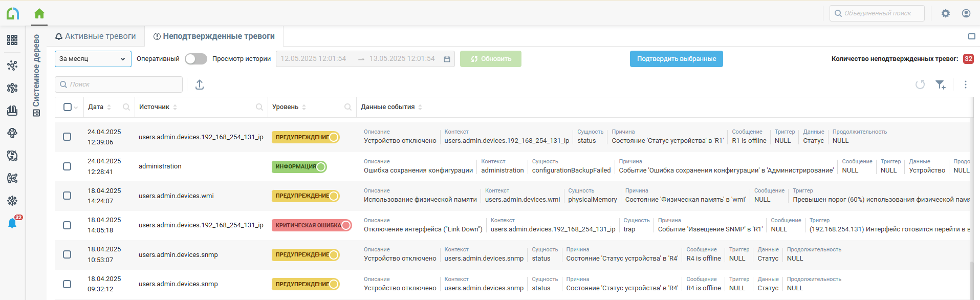Reset table refresh icon
This screenshot has height=300, width=980.
(920, 84)
